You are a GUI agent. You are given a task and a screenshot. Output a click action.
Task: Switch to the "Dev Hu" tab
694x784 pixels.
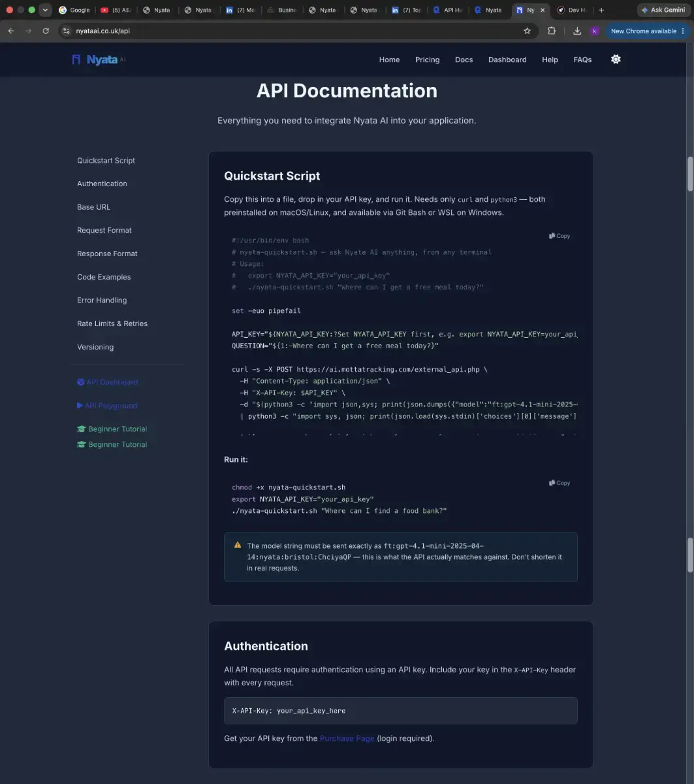(x=573, y=10)
